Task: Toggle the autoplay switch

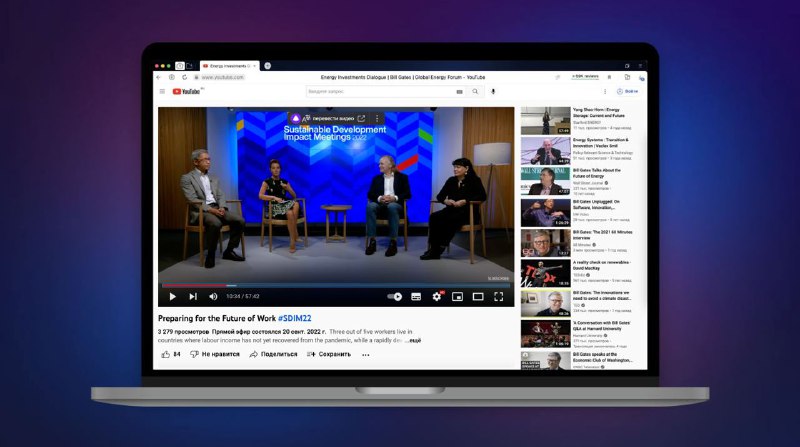Action: (394, 296)
